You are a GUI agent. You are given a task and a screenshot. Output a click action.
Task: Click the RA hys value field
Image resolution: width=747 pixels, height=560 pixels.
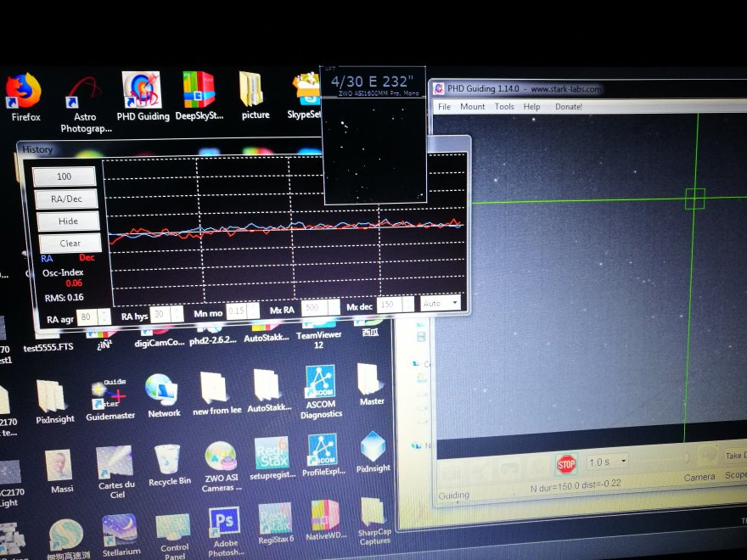(160, 314)
